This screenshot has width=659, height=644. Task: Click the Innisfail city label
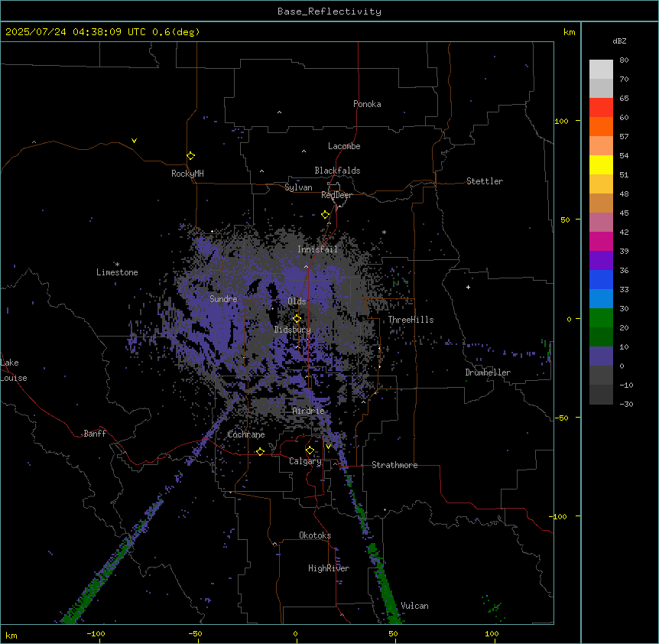pos(317,249)
